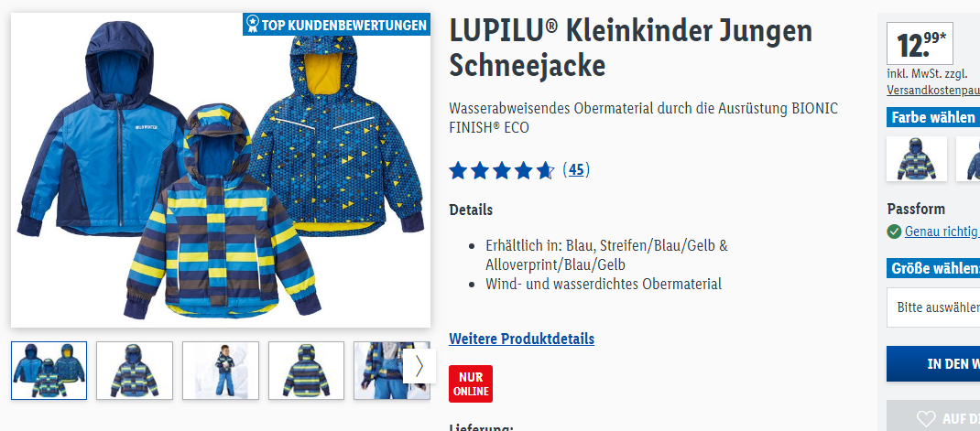
Task: Open Weitere Produktdetails link
Action: pyautogui.click(x=521, y=339)
